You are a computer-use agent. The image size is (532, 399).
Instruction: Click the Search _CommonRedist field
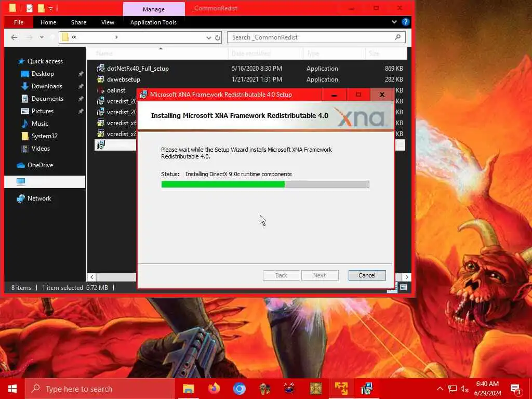(316, 37)
